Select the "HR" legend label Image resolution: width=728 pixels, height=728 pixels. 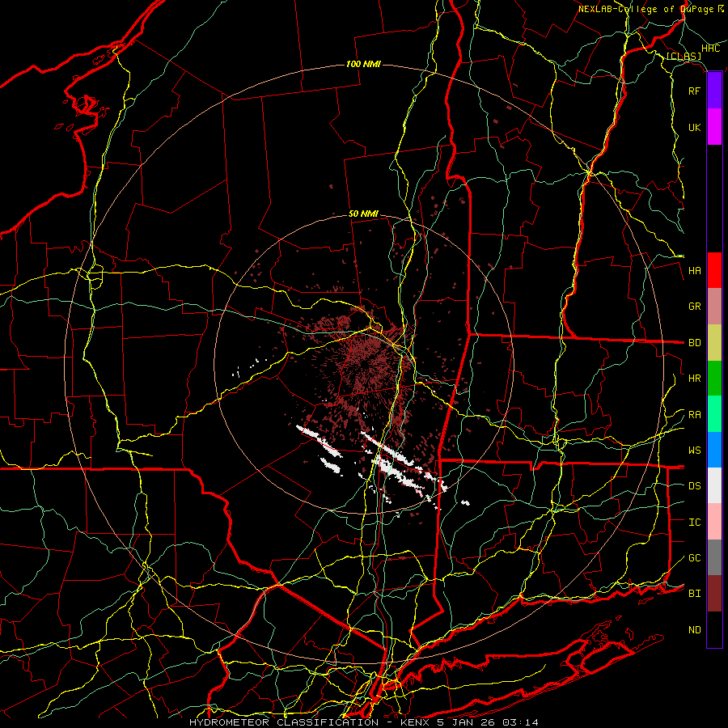[694, 379]
